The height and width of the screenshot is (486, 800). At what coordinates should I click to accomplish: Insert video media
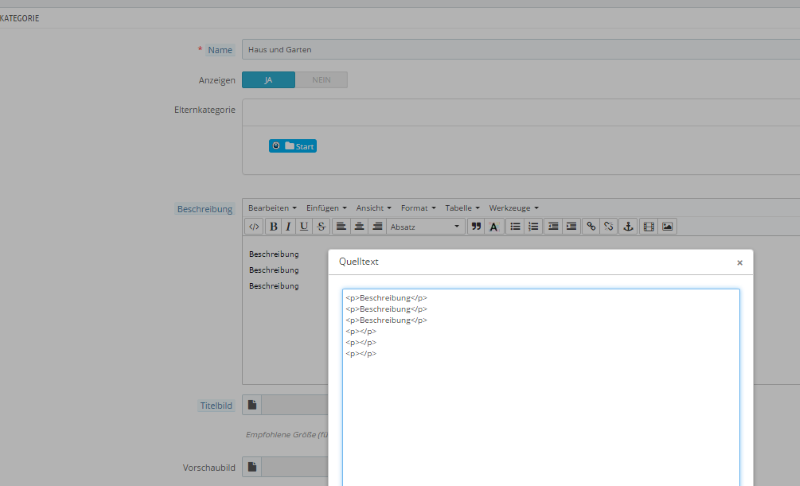[x=648, y=227]
